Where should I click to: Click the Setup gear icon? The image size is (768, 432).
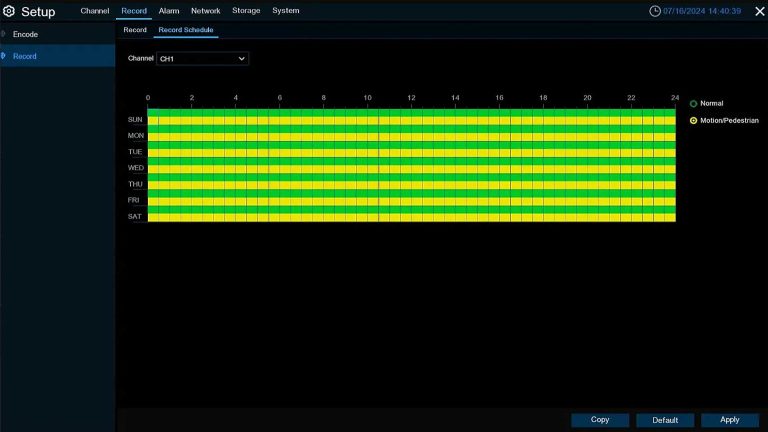point(10,12)
